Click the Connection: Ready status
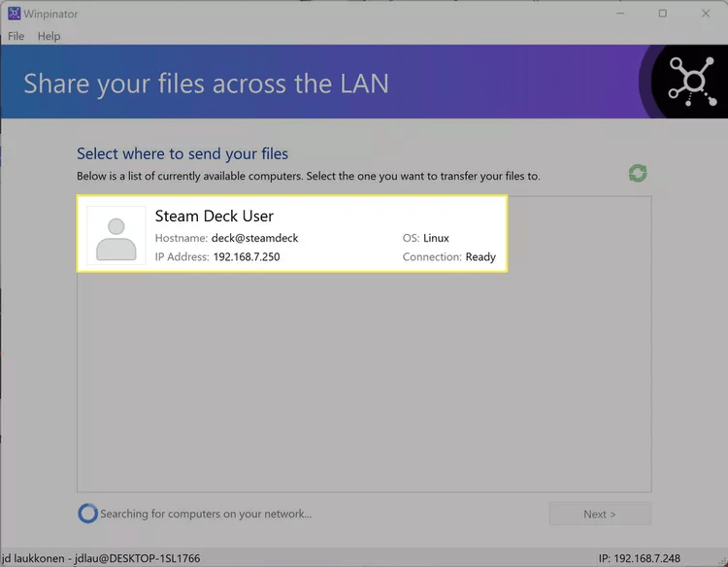This screenshot has height=567, width=728. 448,257
